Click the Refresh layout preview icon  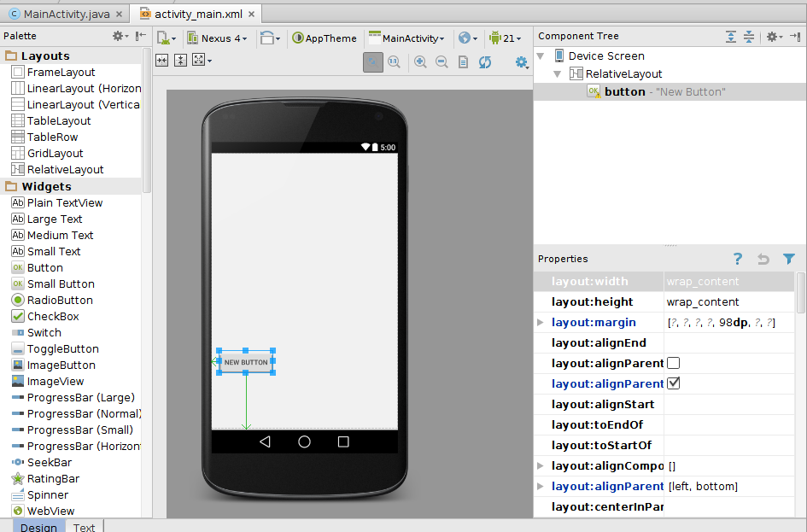pos(483,62)
